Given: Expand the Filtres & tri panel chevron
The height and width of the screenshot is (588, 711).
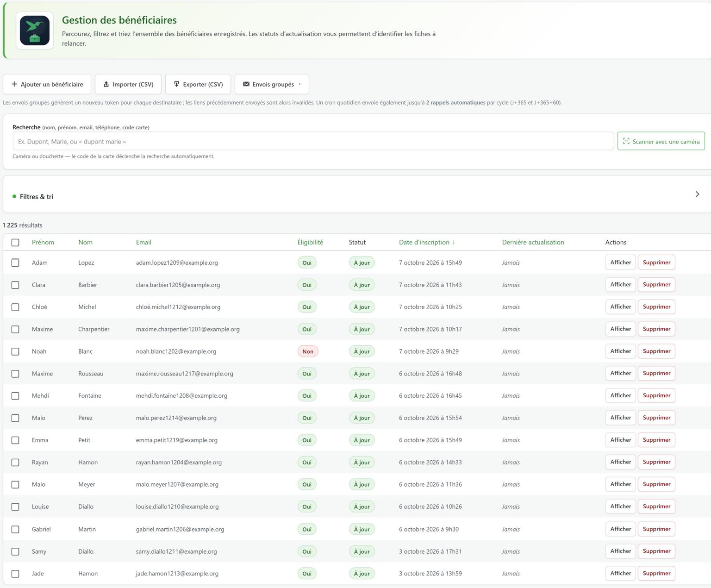Looking at the screenshot, I should pyautogui.click(x=697, y=194).
